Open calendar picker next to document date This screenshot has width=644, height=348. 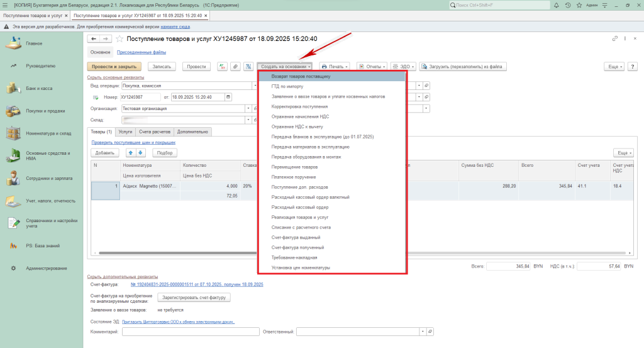point(228,97)
